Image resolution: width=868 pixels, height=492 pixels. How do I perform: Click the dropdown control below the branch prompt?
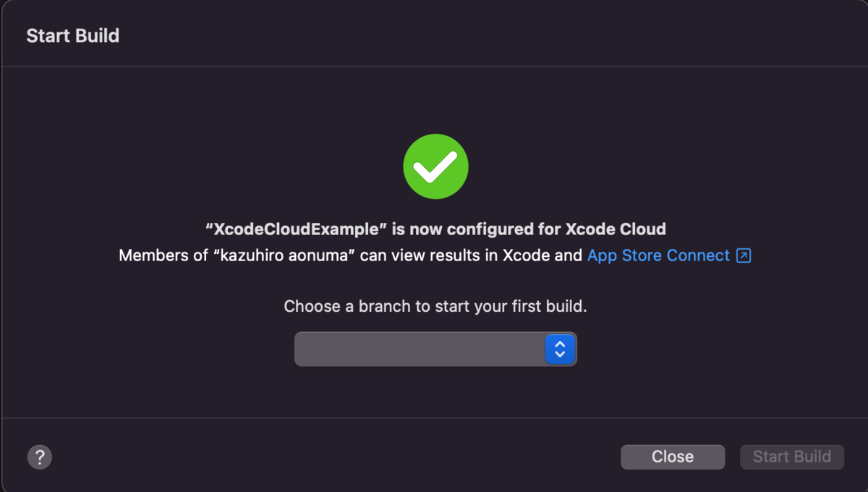(x=434, y=349)
